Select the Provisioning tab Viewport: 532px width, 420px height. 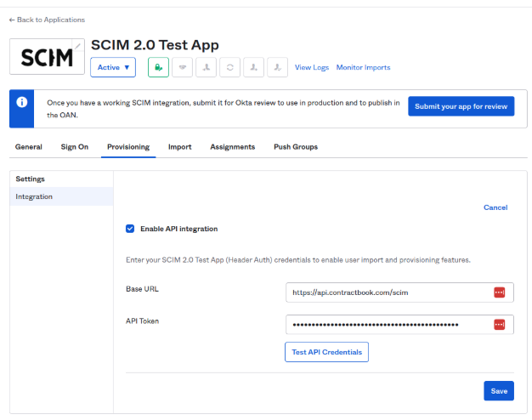[x=128, y=147]
